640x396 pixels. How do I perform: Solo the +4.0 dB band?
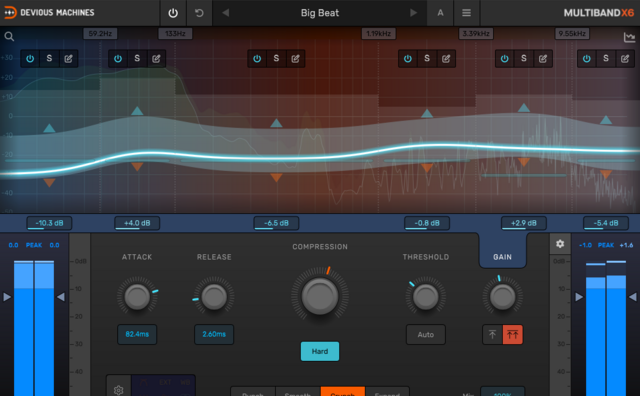[137, 58]
